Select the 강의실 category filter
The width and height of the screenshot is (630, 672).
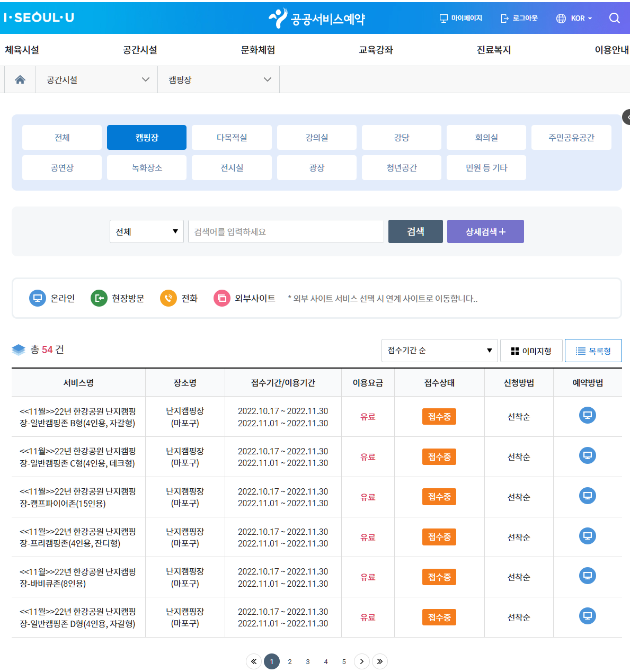317,138
